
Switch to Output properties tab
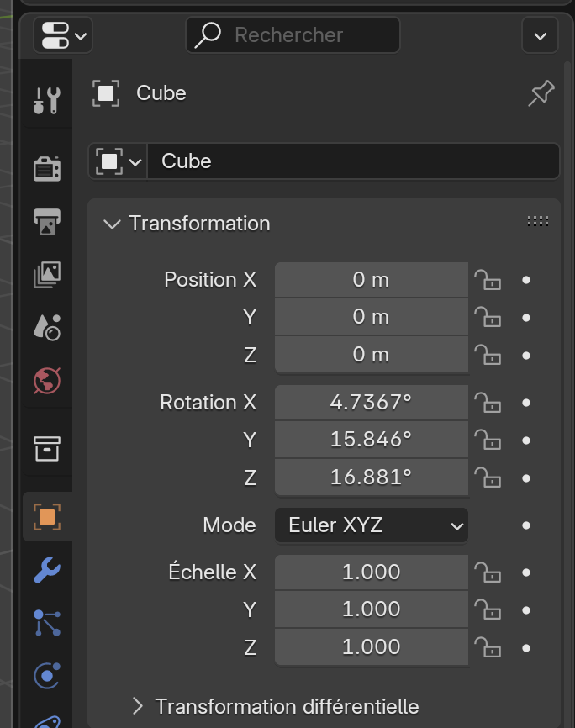tap(47, 221)
